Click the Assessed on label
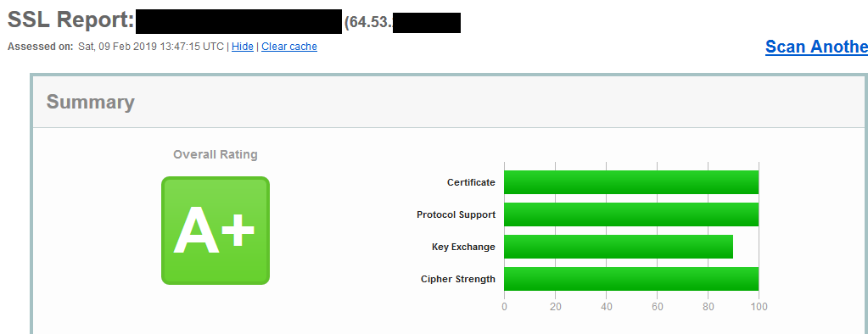 41,47
